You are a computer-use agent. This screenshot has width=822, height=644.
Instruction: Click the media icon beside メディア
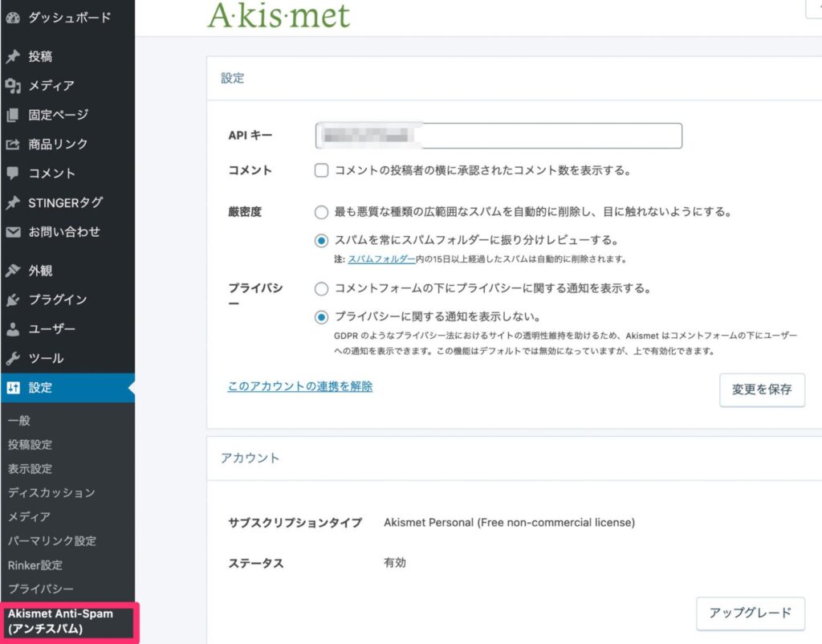tap(13, 85)
